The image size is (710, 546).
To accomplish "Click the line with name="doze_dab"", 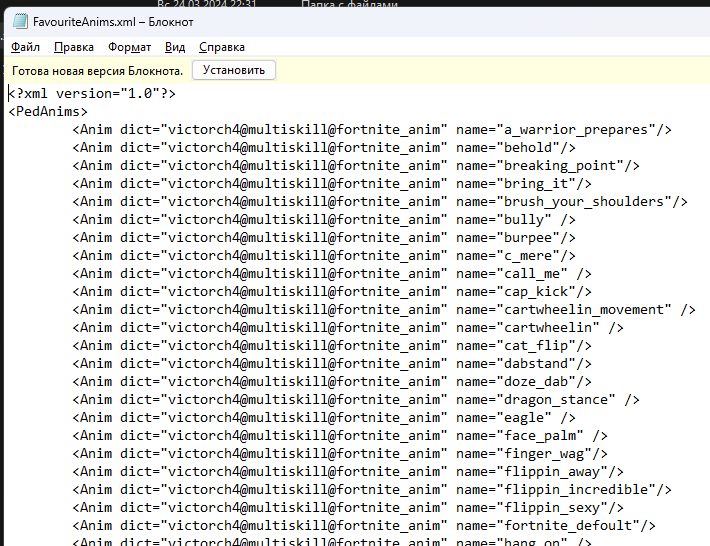I will [x=332, y=382].
